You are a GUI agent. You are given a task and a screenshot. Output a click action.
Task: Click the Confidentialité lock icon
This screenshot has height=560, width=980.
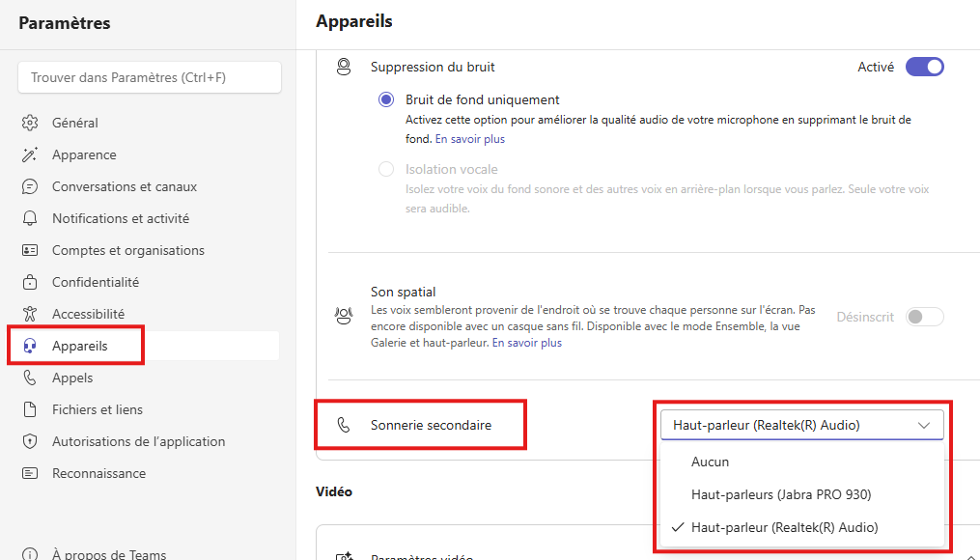[x=30, y=282]
